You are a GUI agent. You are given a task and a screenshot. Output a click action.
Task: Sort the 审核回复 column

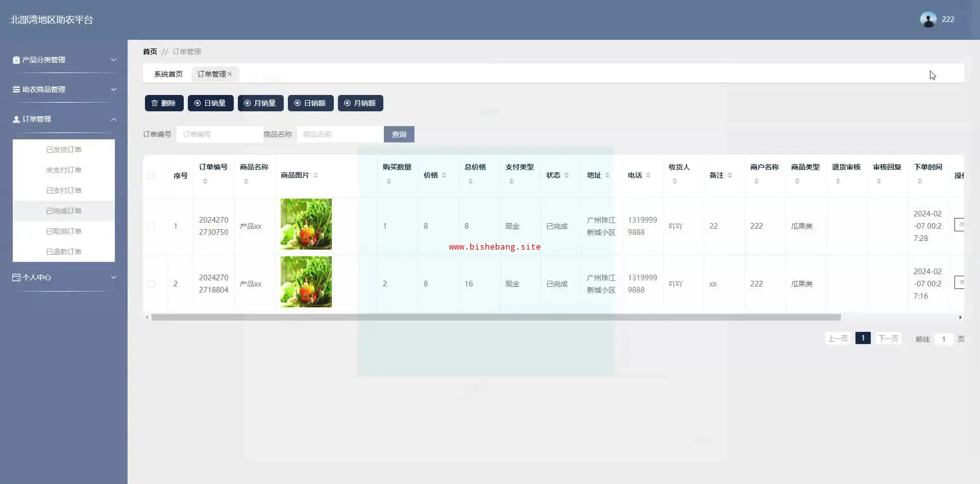[879, 181]
